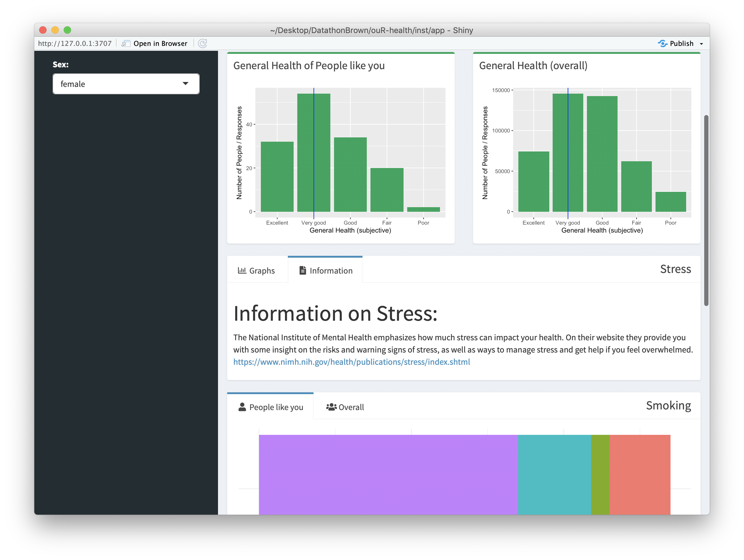Click the reload app icon
This screenshot has height=560, width=744.
202,43
